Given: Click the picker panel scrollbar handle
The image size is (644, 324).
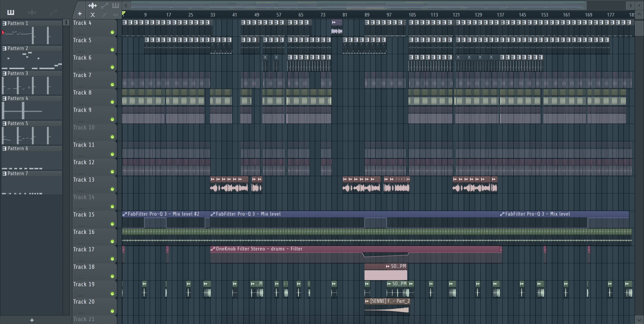Looking at the screenshot, I should 66,23.
